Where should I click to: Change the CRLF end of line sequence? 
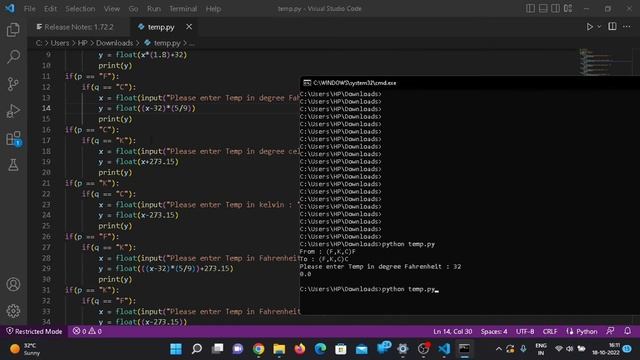[x=550, y=331]
